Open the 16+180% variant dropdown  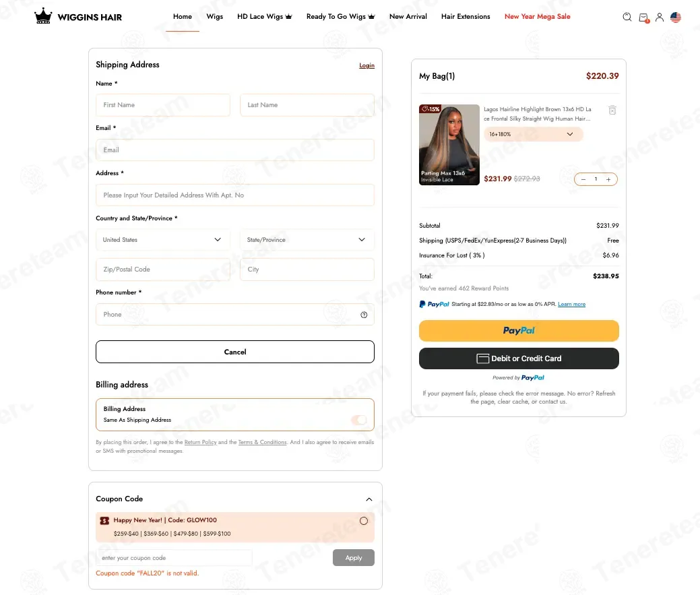click(x=533, y=134)
